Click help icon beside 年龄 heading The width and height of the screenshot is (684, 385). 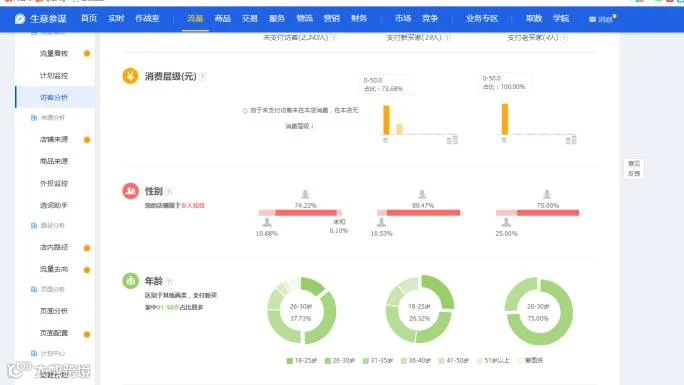(x=169, y=281)
